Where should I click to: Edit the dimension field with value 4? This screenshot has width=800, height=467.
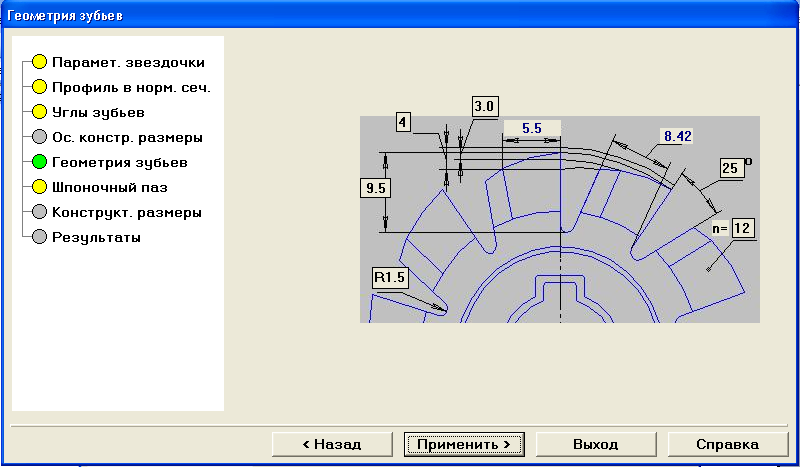tap(403, 122)
